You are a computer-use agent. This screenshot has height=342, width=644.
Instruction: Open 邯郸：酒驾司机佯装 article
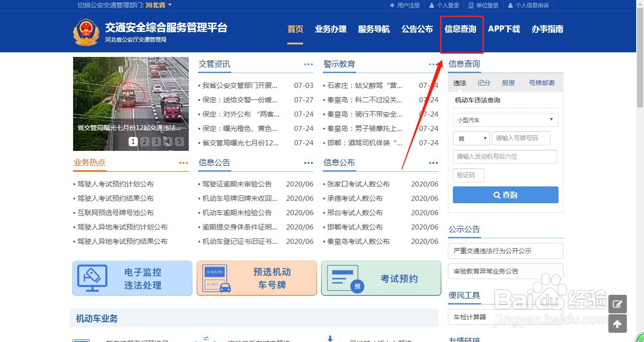click(365, 143)
